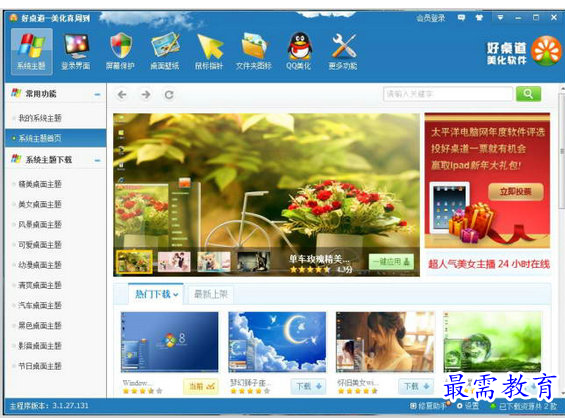Click the green search magnifier button
565x418 pixels.
coord(528,94)
